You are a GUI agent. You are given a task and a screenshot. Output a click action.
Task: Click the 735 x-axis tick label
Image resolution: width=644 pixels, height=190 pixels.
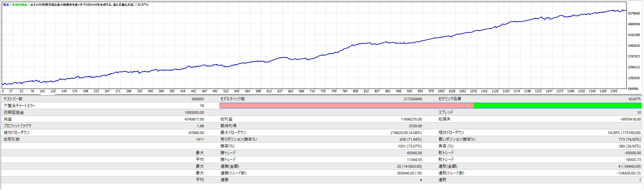point(323,91)
